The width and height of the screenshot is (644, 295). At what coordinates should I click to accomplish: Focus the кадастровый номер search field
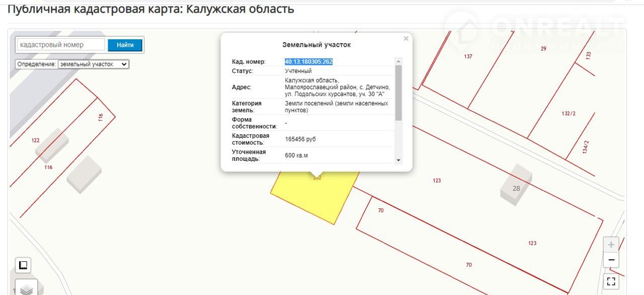pyautogui.click(x=61, y=45)
